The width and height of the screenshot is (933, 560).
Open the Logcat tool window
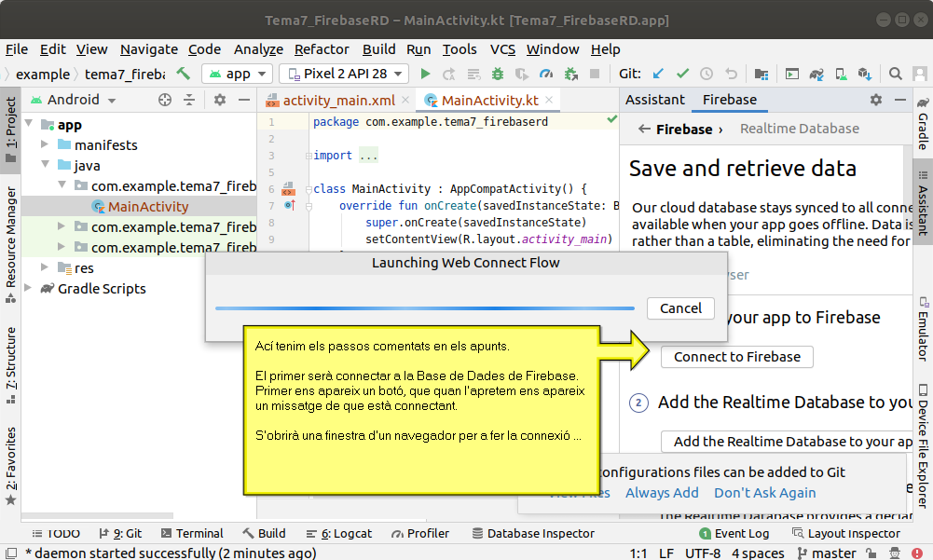[x=339, y=533]
